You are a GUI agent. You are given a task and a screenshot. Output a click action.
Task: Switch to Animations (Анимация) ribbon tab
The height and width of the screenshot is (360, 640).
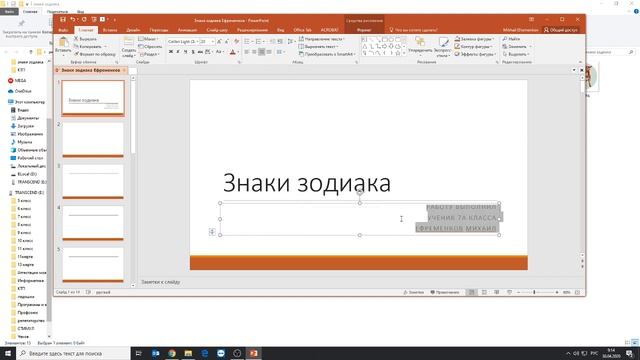(x=187, y=30)
